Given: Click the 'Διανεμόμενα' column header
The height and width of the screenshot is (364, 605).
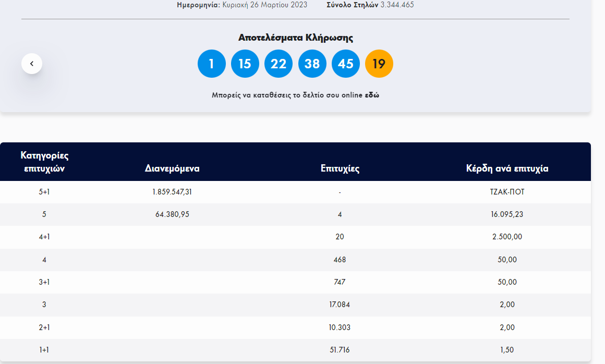Looking at the screenshot, I should click(x=172, y=168).
